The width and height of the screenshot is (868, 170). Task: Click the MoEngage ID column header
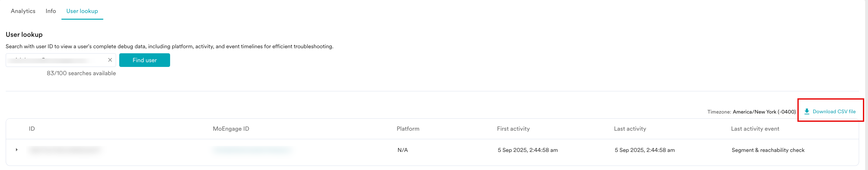tap(231, 129)
